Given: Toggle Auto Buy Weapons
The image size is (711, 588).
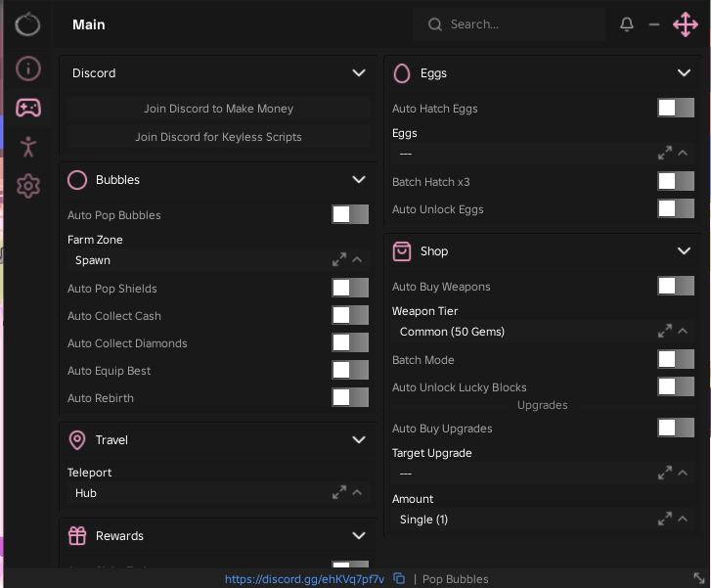Looking at the screenshot, I should (x=676, y=287).
